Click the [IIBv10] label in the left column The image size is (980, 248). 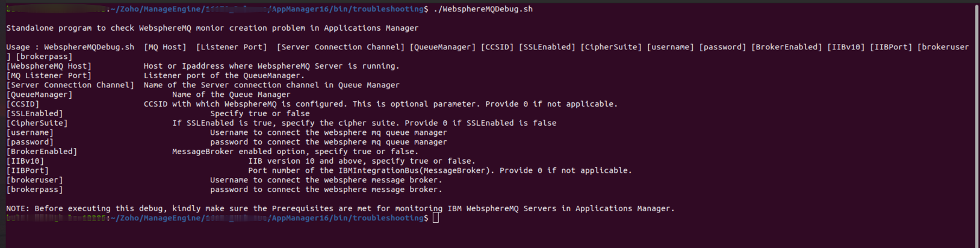pos(25,161)
